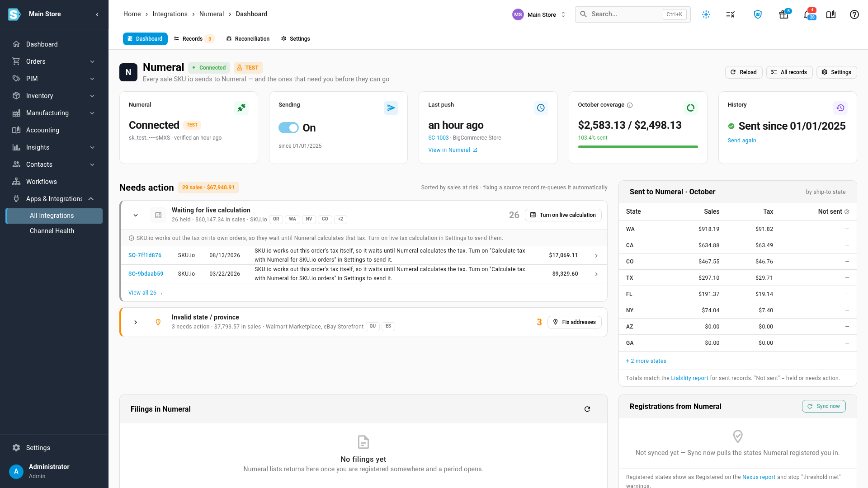Click the History clock-rewind icon
This screenshot has width=868, height=488.
(840, 108)
